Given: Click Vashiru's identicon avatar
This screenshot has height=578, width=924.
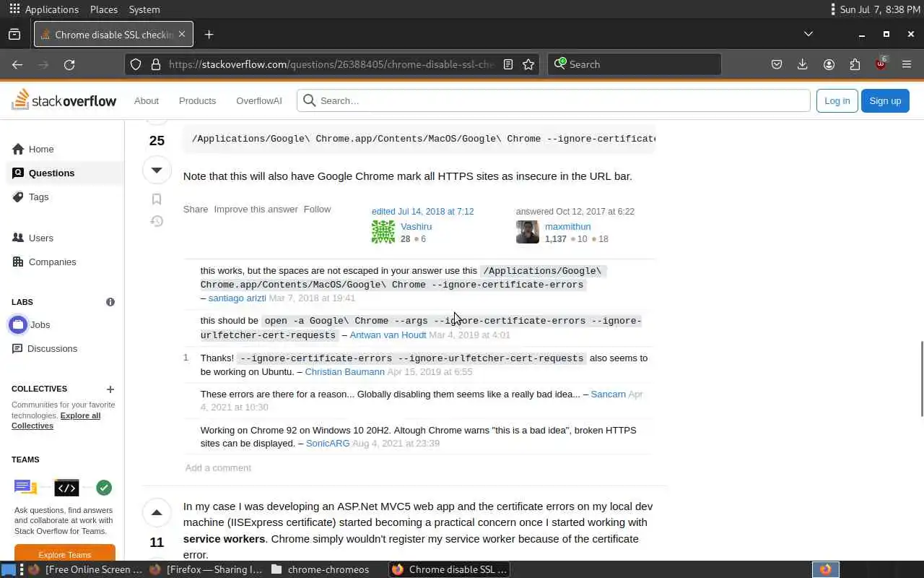Looking at the screenshot, I should [x=383, y=232].
